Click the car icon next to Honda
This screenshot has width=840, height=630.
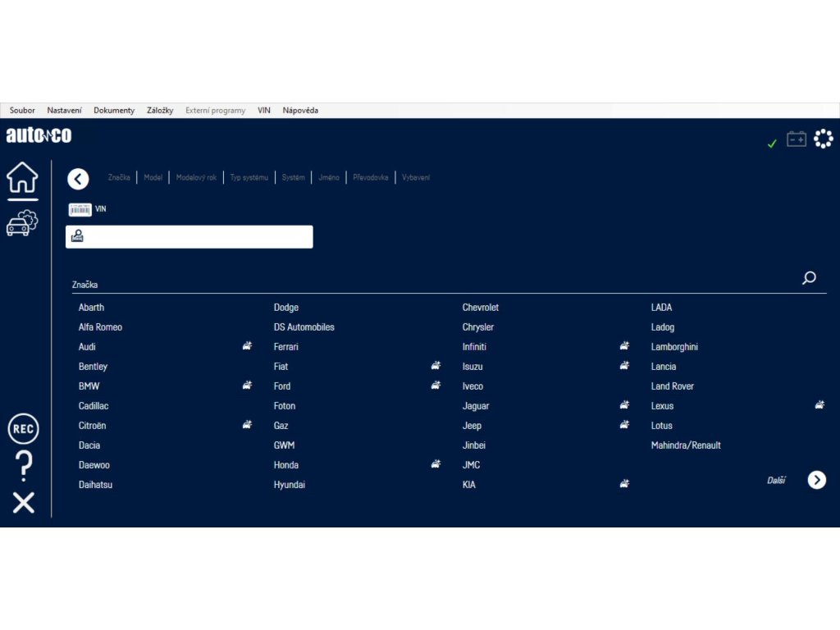click(x=436, y=464)
